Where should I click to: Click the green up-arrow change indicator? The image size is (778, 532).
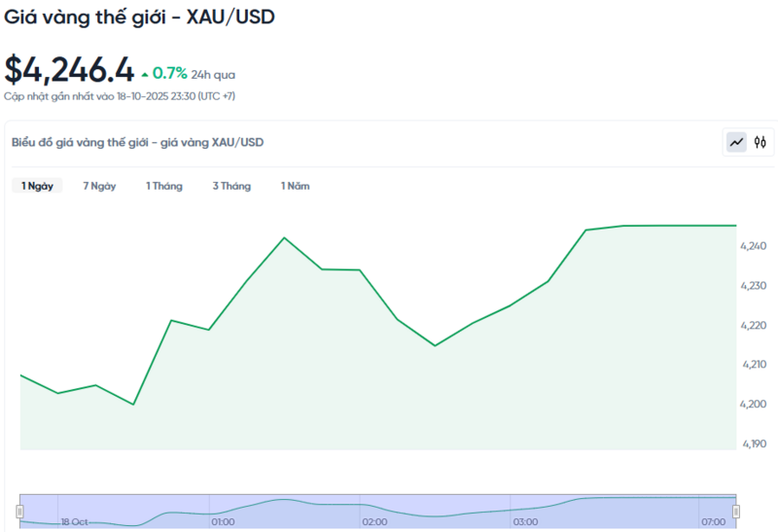point(145,74)
